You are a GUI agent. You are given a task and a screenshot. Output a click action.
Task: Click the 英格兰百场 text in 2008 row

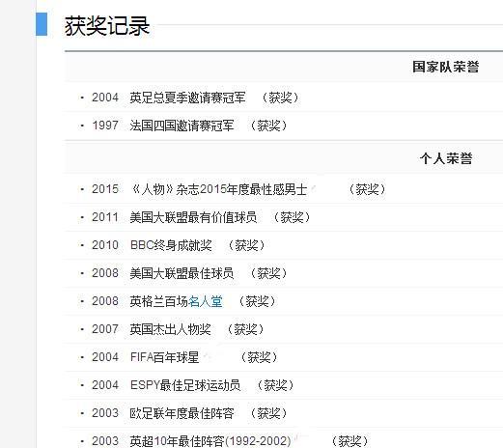[159, 301]
